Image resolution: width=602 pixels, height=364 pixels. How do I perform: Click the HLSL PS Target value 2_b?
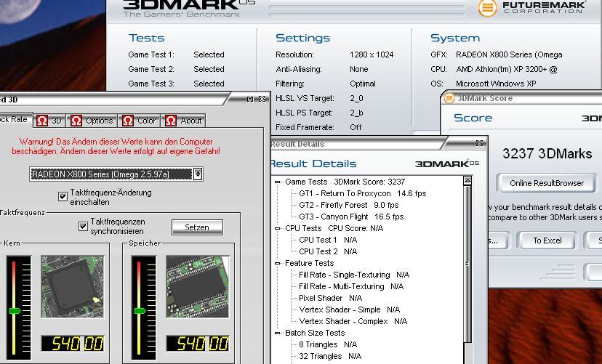pos(356,113)
